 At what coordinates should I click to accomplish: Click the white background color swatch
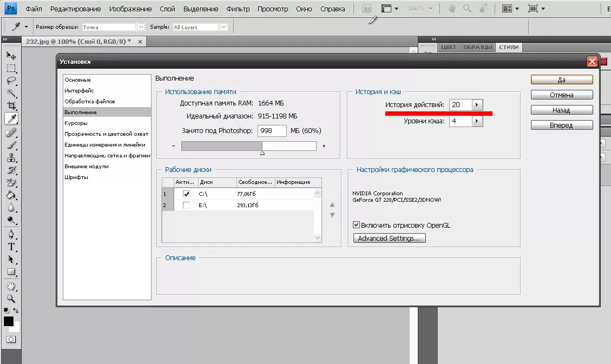pos(16,328)
